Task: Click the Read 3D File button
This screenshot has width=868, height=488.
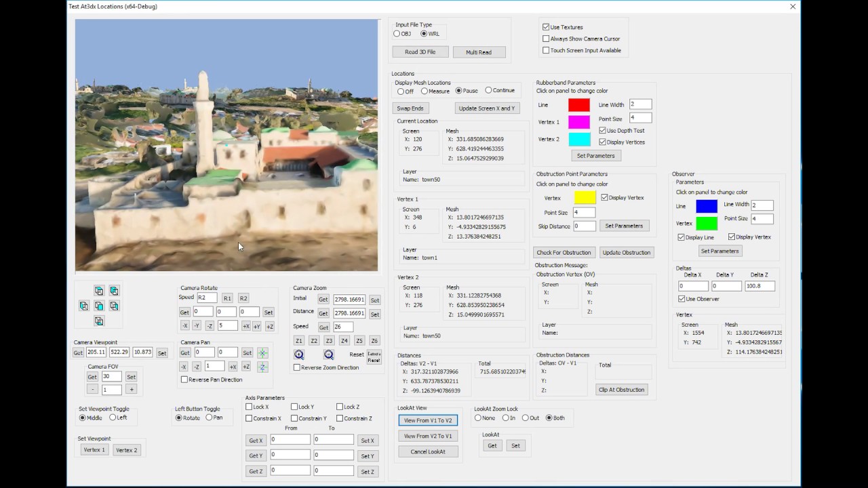Action: (420, 52)
